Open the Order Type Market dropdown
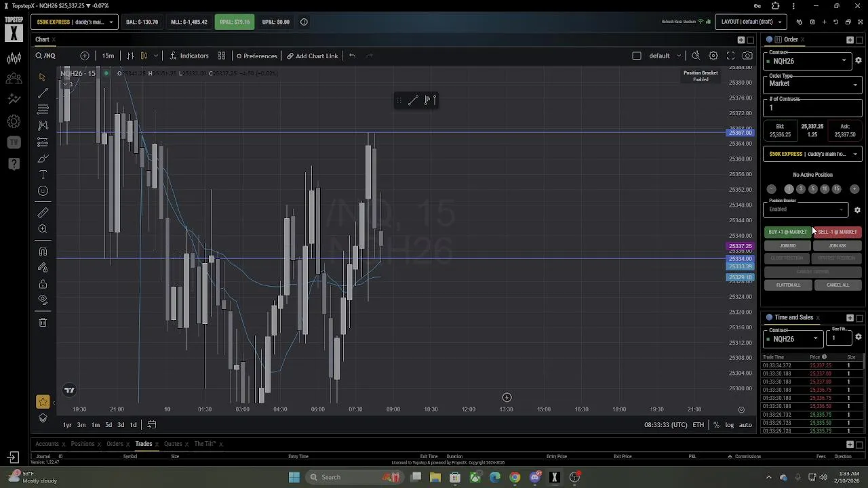868x488 pixels. [x=812, y=83]
